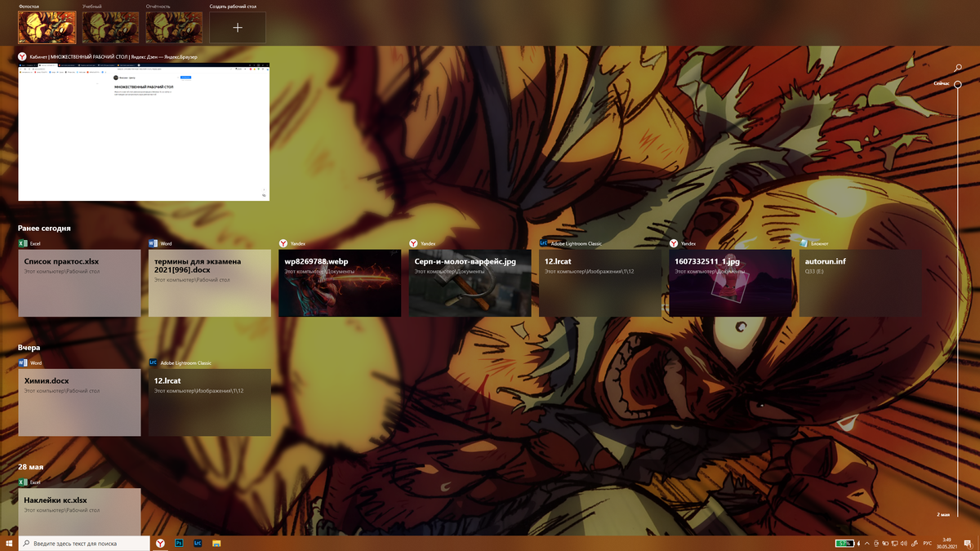The width and height of the screenshot is (980, 551).
Task: Switch to the Отчётность virtual desktop
Action: tap(174, 27)
